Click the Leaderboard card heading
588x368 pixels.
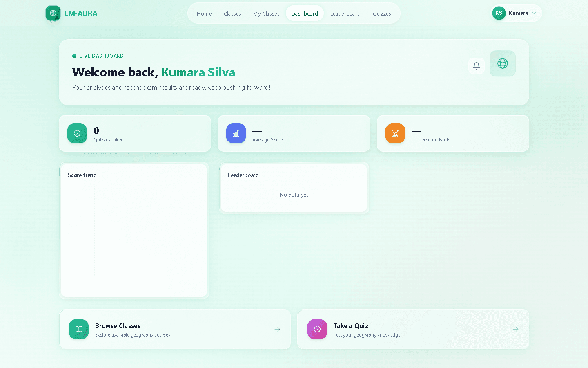pyautogui.click(x=243, y=175)
